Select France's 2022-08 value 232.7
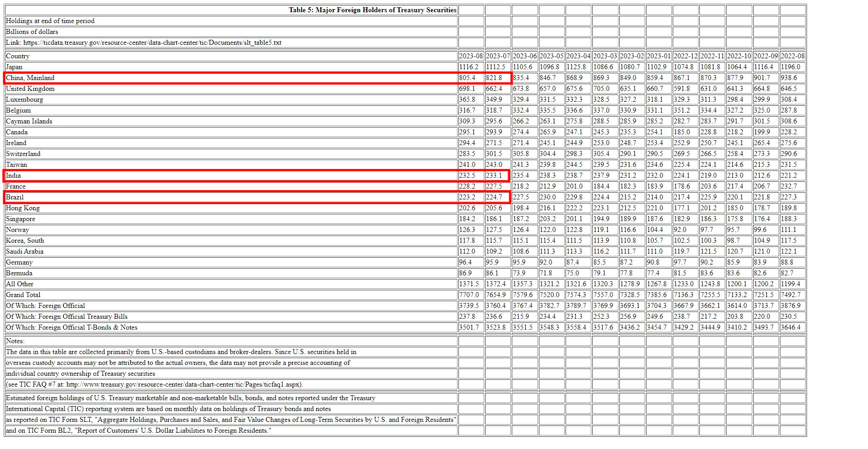This screenshot has height=449, width=868. [x=793, y=186]
